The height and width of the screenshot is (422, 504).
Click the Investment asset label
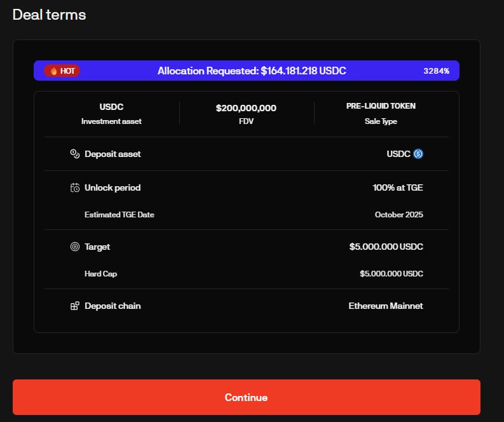111,121
